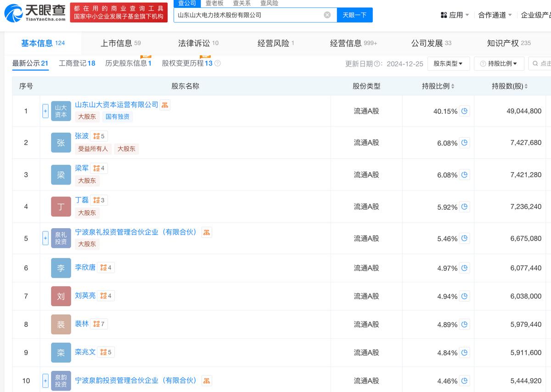Open pie chart icon for 张波 6.08% holding
Image resolution: width=551 pixels, height=392 pixels.
(464, 143)
